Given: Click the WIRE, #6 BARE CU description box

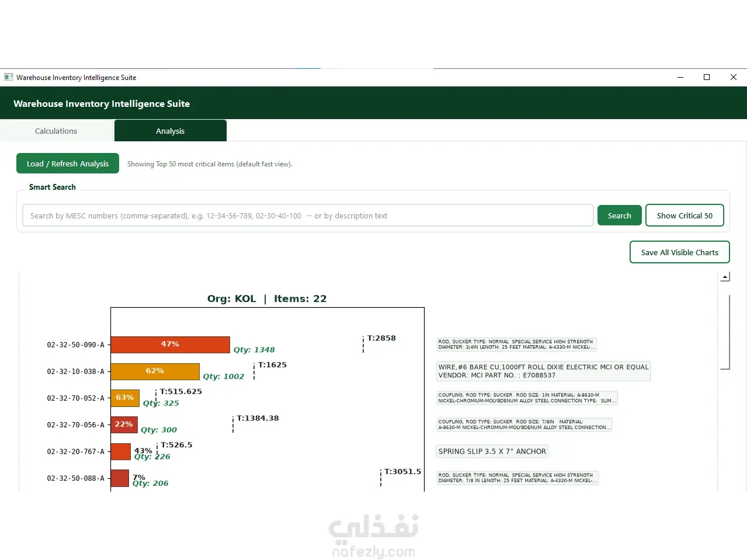Looking at the screenshot, I should point(544,371).
